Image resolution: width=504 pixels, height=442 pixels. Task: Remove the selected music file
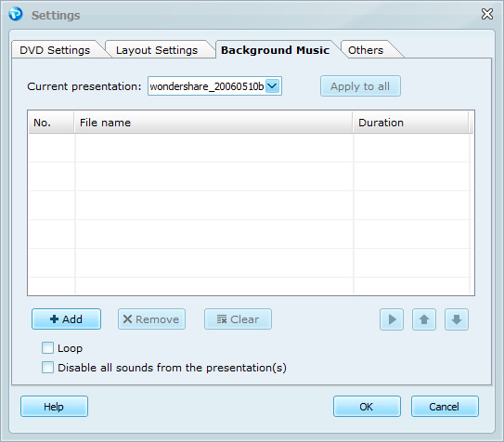[151, 319]
